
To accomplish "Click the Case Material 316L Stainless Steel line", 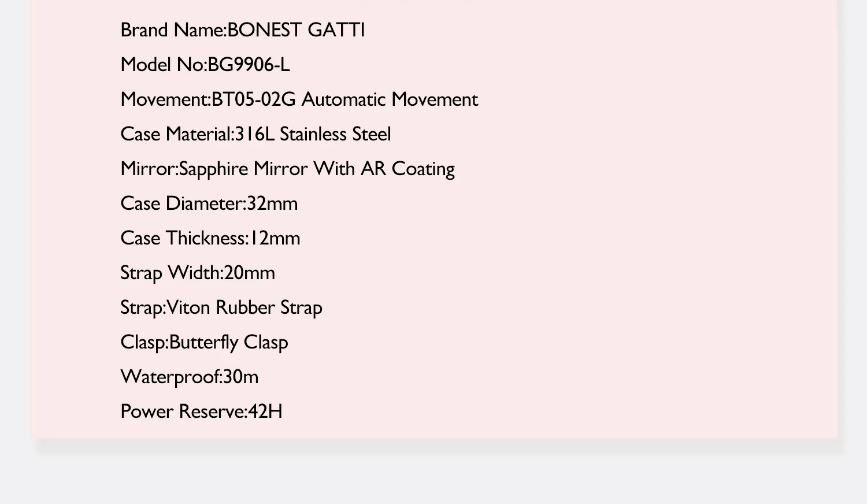I will point(255,134).
